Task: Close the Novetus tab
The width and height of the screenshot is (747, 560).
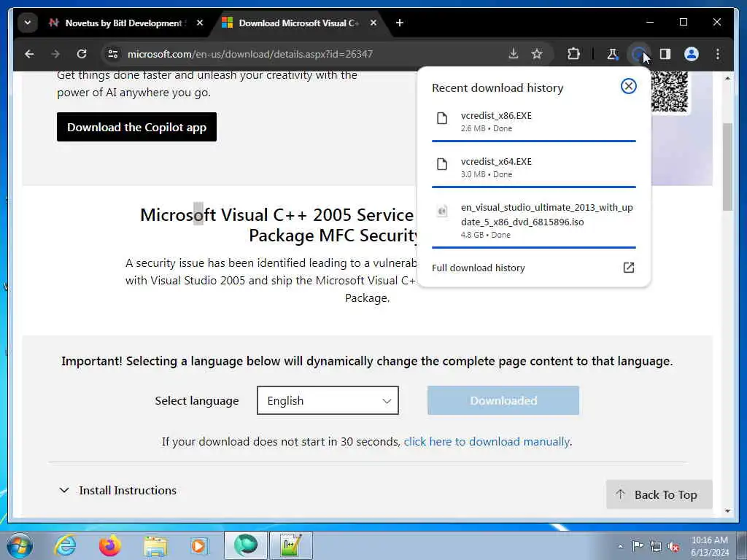Action: click(x=200, y=23)
